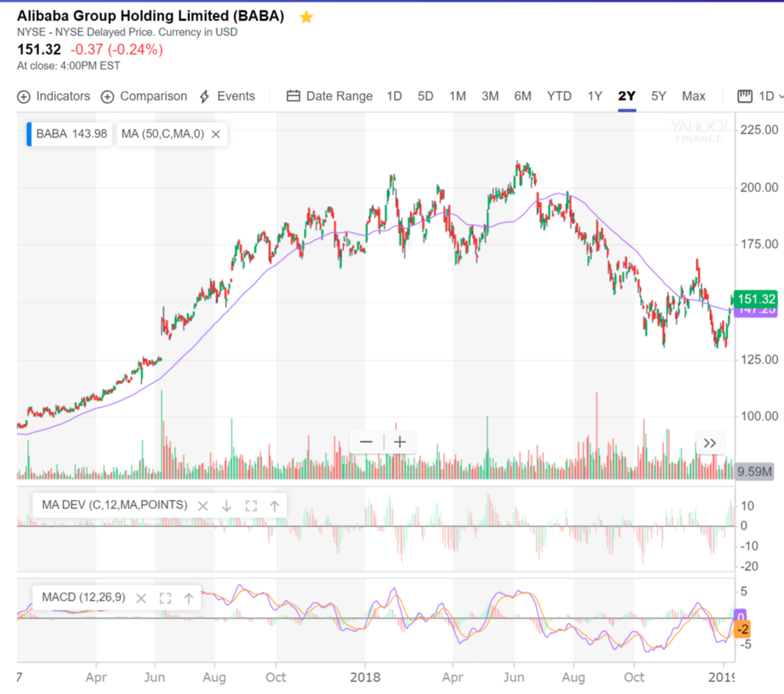Select the 1D time range

coord(394,97)
